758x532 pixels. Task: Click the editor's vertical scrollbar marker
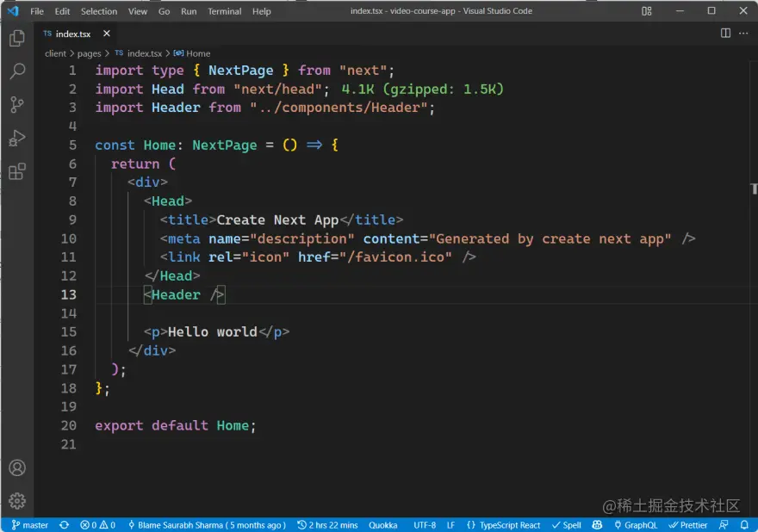tap(755, 189)
